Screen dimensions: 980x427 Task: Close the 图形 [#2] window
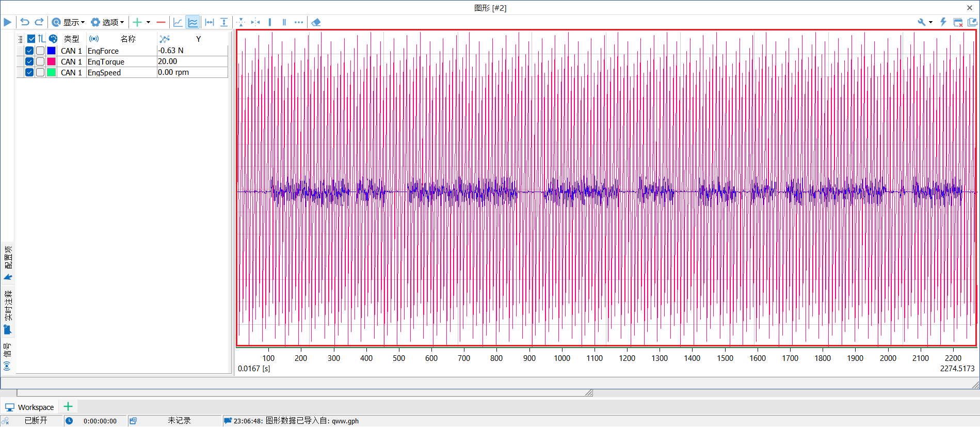coord(970,8)
